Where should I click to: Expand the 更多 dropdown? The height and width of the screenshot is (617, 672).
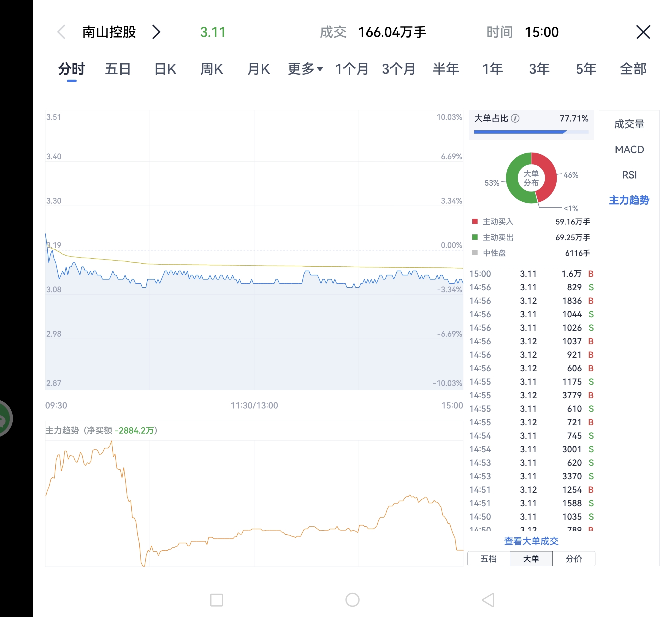(305, 69)
